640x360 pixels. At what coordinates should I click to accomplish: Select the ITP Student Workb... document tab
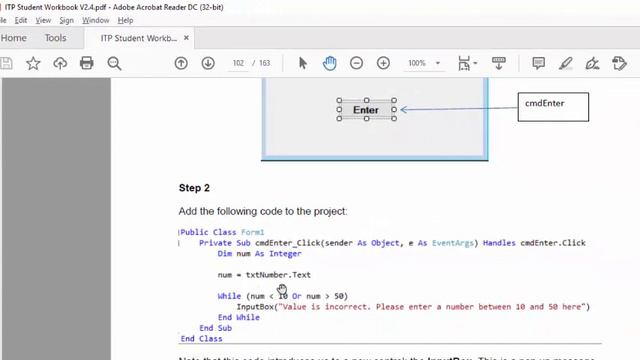click(139, 38)
